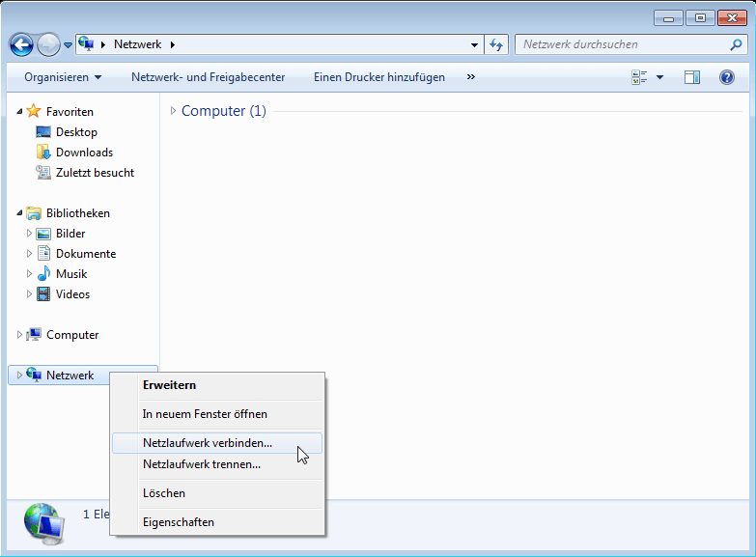This screenshot has width=756, height=557.
Task: Click 'Einen Drucker hinzufügen'
Action: pyautogui.click(x=378, y=77)
